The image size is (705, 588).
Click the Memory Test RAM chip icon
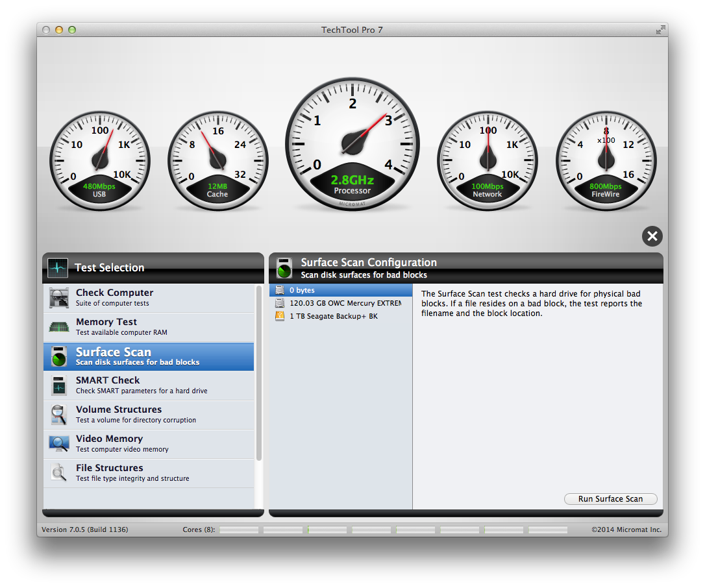59,327
